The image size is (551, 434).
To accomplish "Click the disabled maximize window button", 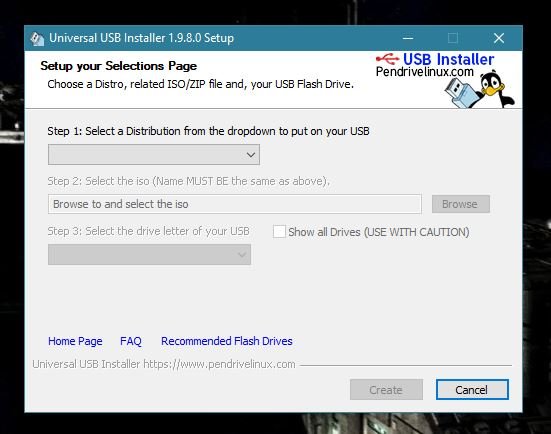I will 453,38.
